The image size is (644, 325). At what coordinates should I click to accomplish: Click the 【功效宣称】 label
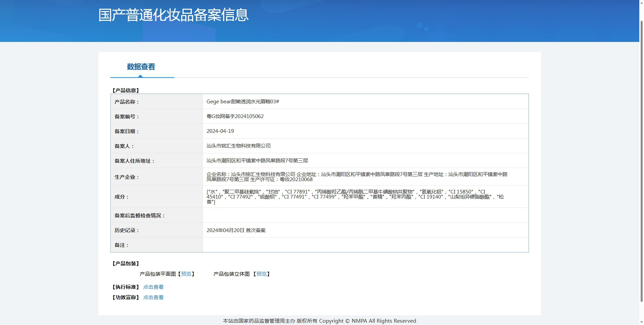126,297
